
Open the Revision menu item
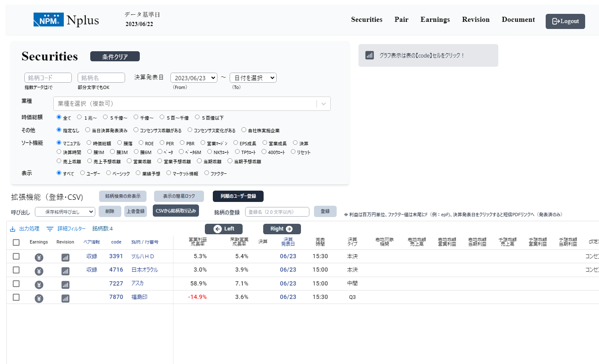pos(476,20)
